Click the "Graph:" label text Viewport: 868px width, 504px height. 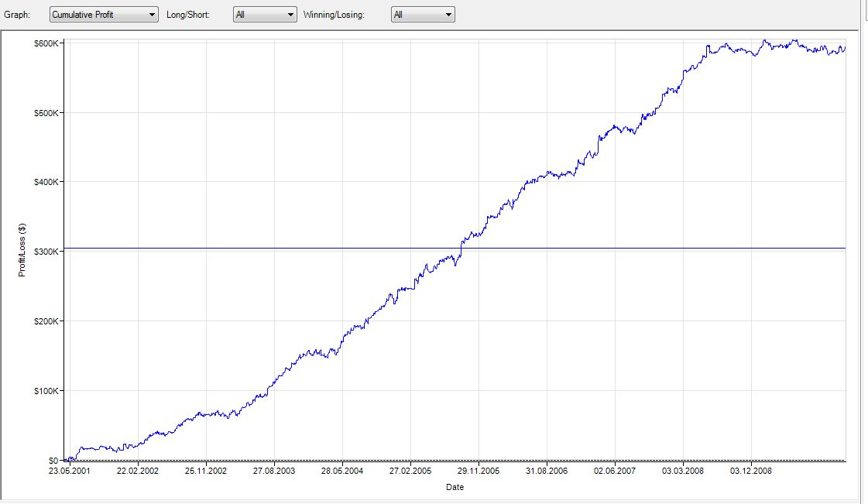pos(18,15)
